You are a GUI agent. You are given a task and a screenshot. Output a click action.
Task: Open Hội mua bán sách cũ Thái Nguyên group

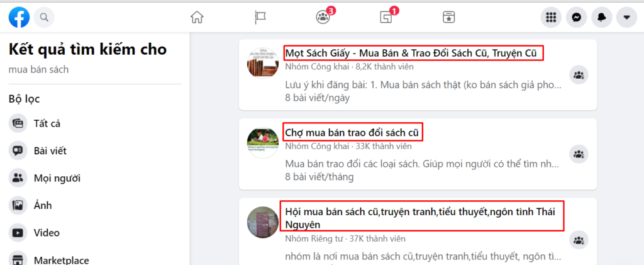click(421, 218)
